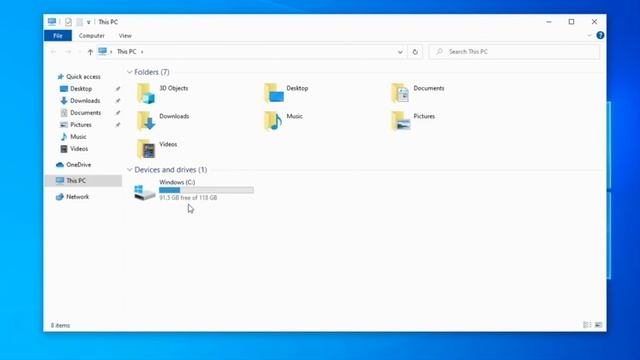Viewport: 640px width, 360px height.
Task: Open the Music folder icon in Folders
Action: [x=273, y=121]
